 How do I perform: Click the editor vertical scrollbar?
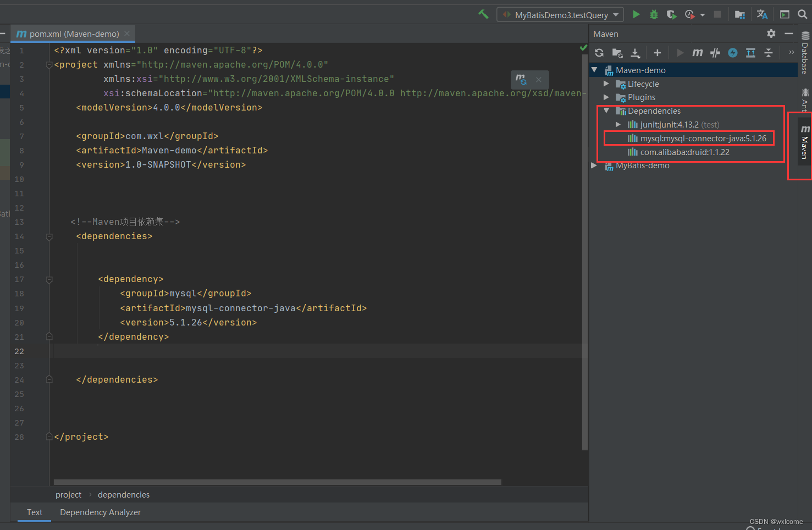tap(585, 253)
